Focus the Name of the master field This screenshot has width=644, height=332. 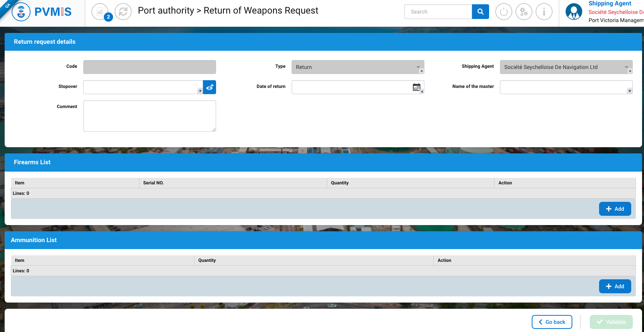563,87
